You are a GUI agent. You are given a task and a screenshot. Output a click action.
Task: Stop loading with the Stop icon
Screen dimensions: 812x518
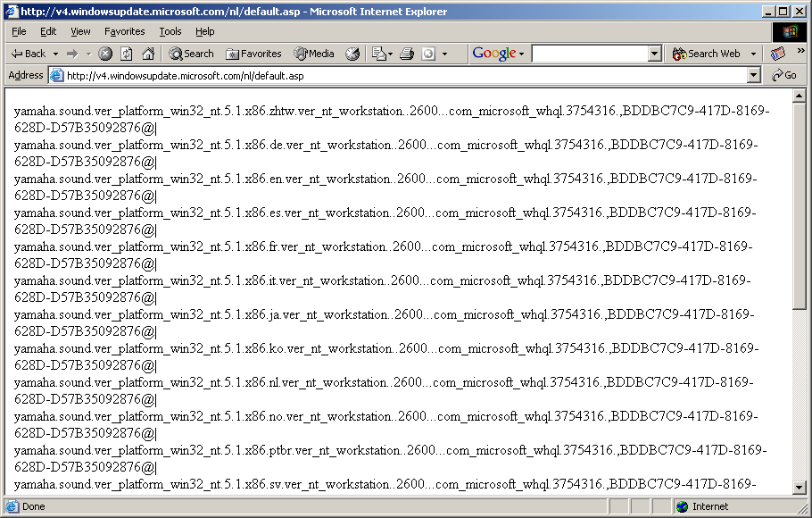coord(105,54)
